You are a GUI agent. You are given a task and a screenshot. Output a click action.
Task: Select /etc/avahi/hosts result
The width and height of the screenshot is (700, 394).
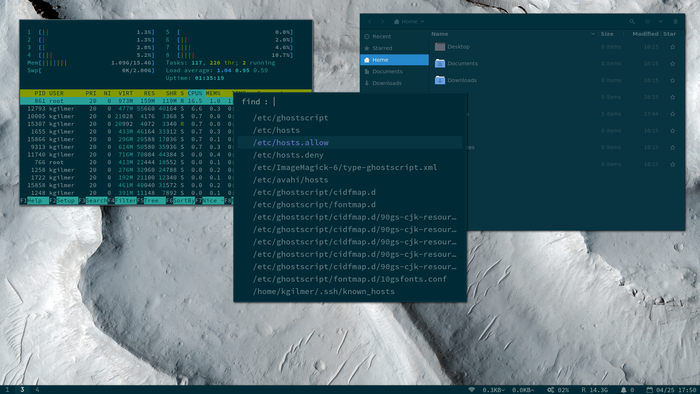(x=350, y=180)
